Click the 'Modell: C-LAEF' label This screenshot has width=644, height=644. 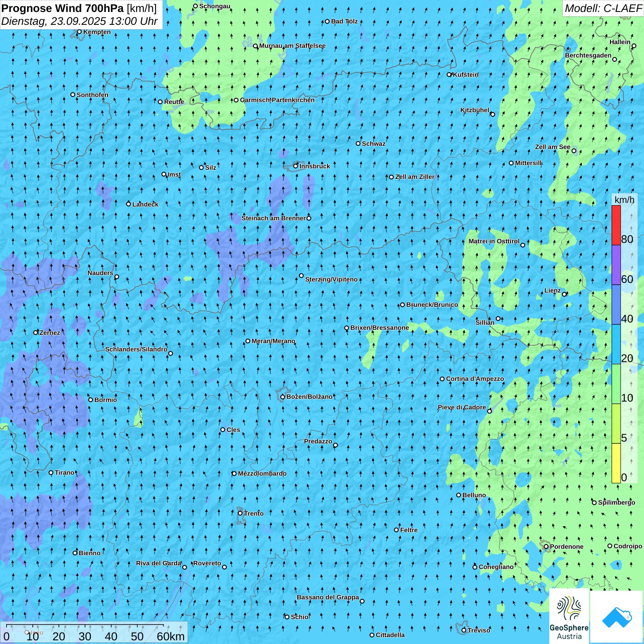(x=603, y=8)
